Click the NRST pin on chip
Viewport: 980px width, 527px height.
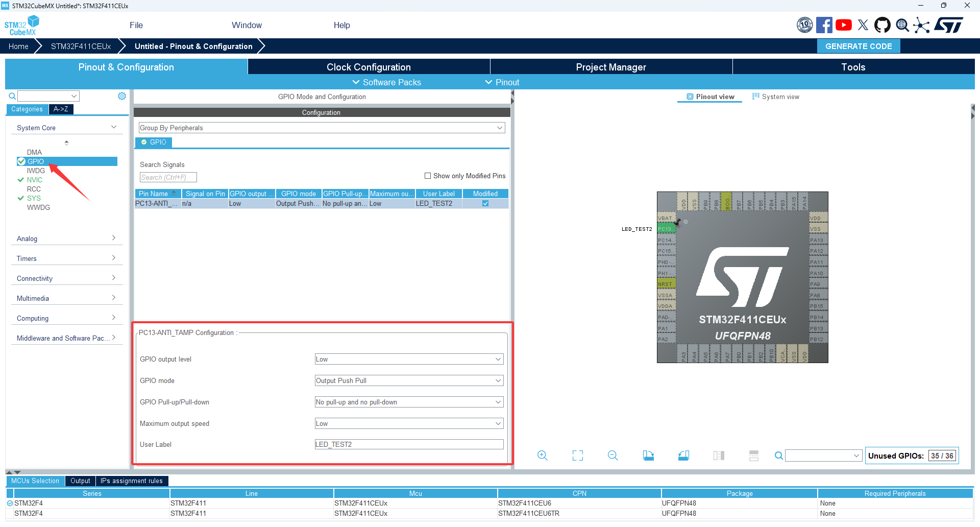(666, 284)
